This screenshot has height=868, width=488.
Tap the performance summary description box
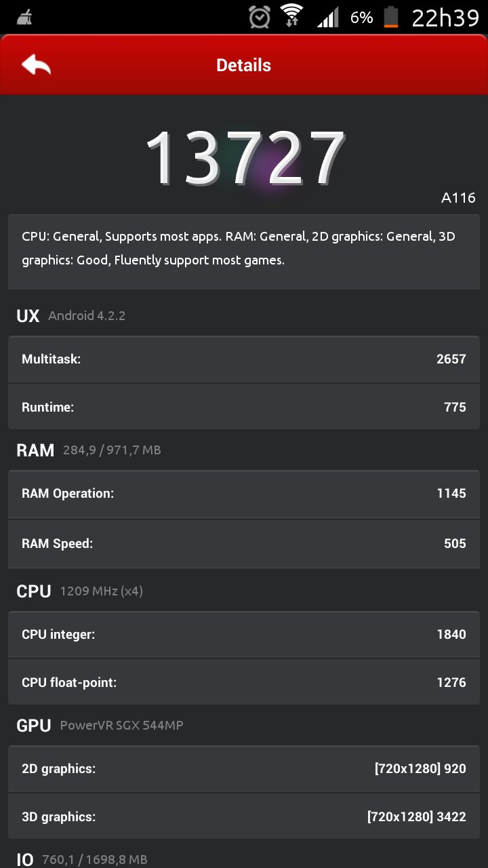(244, 252)
